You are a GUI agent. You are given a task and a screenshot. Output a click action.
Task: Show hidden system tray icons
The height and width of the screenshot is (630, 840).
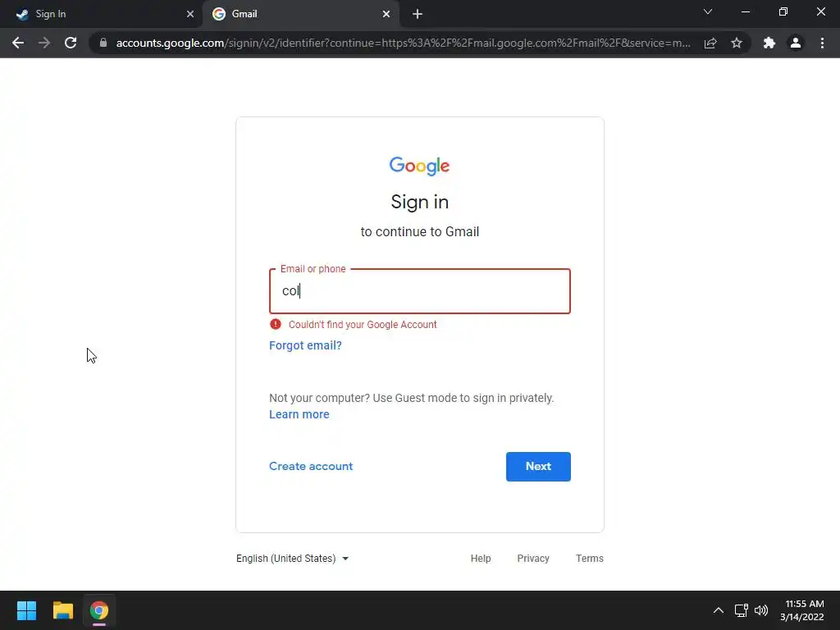click(718, 610)
